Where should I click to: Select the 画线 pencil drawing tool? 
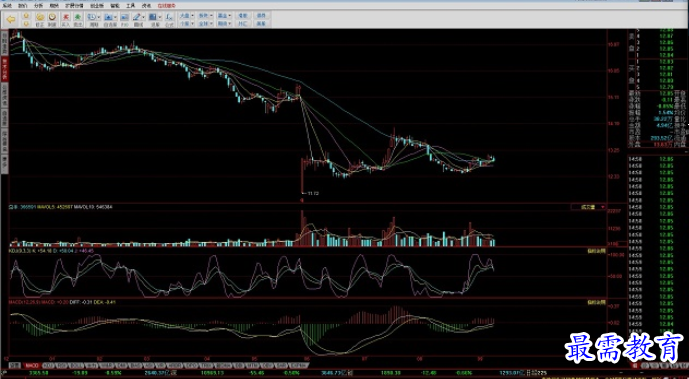[x=137, y=17]
